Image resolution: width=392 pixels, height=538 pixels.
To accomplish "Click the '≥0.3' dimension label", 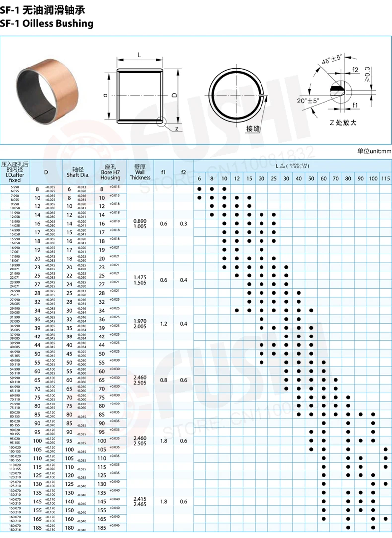I will 367,74.
